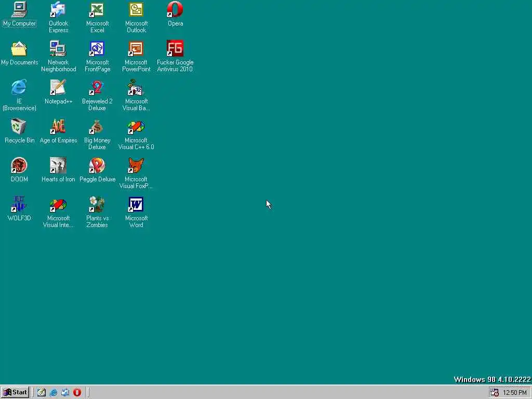This screenshot has height=399, width=532.
Task: Click the Task Scheduler tray icon
Action: (495, 393)
